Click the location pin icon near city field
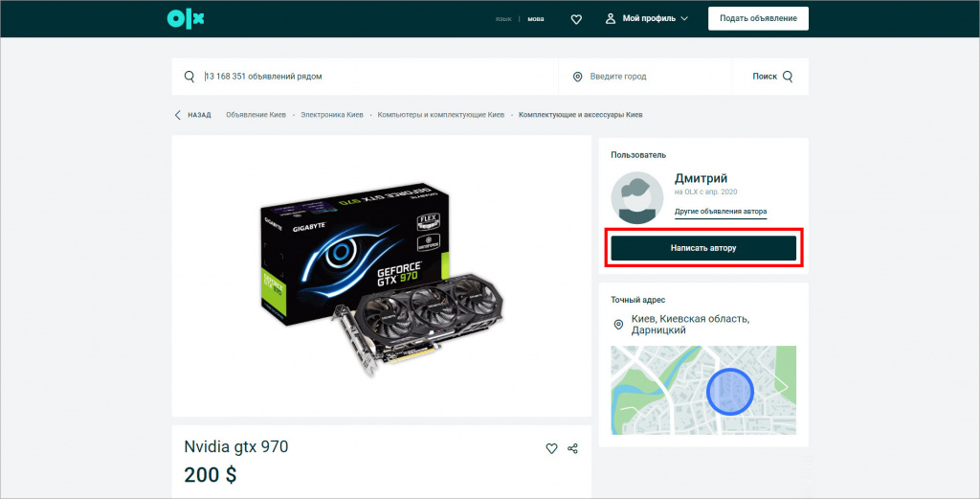 coord(577,77)
